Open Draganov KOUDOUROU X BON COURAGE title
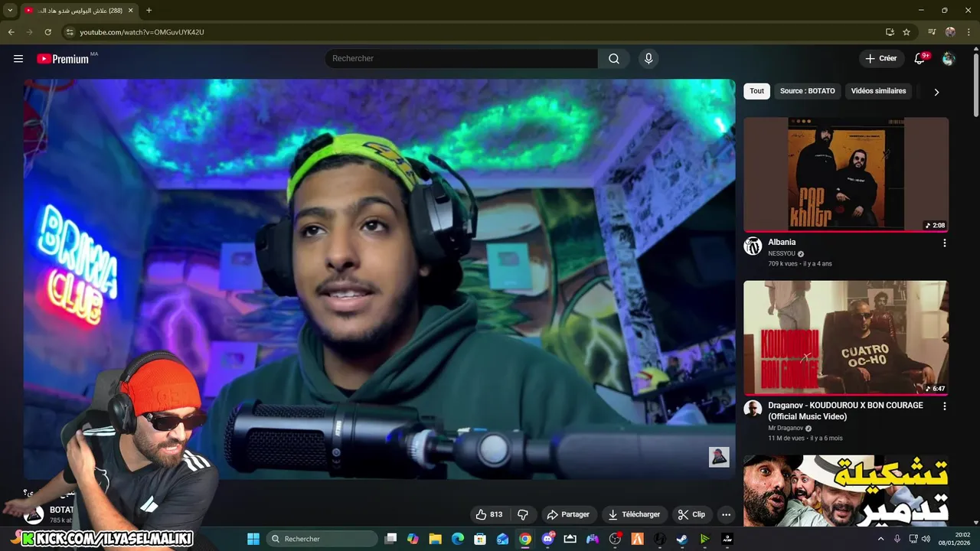This screenshot has width=980, height=551. tap(845, 411)
